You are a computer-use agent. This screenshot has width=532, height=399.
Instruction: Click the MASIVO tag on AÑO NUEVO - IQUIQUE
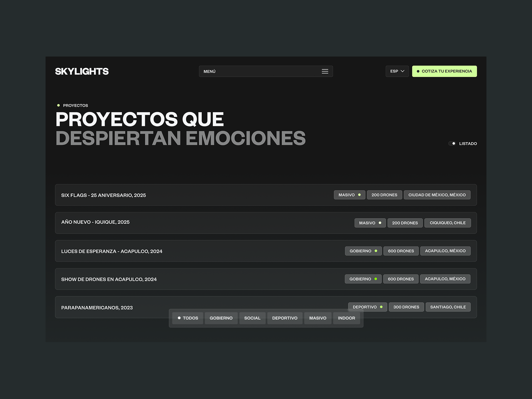coord(370,223)
